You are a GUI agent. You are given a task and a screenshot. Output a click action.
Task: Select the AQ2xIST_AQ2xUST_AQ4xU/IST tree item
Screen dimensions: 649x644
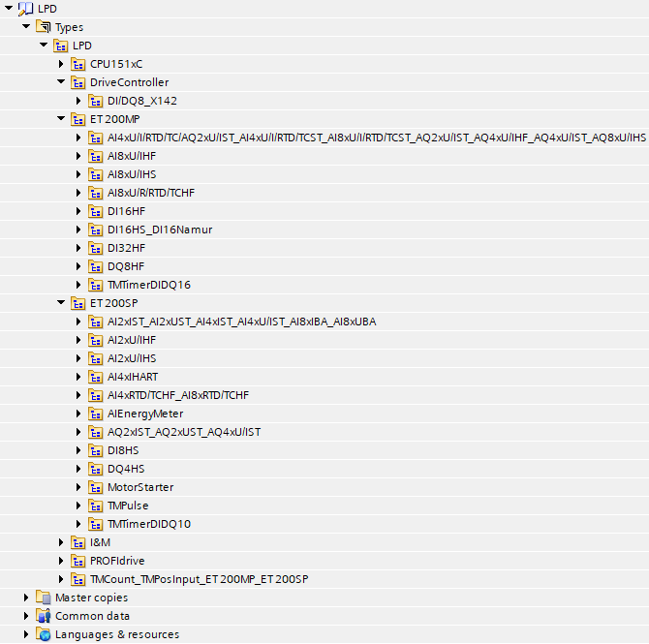click(x=184, y=432)
